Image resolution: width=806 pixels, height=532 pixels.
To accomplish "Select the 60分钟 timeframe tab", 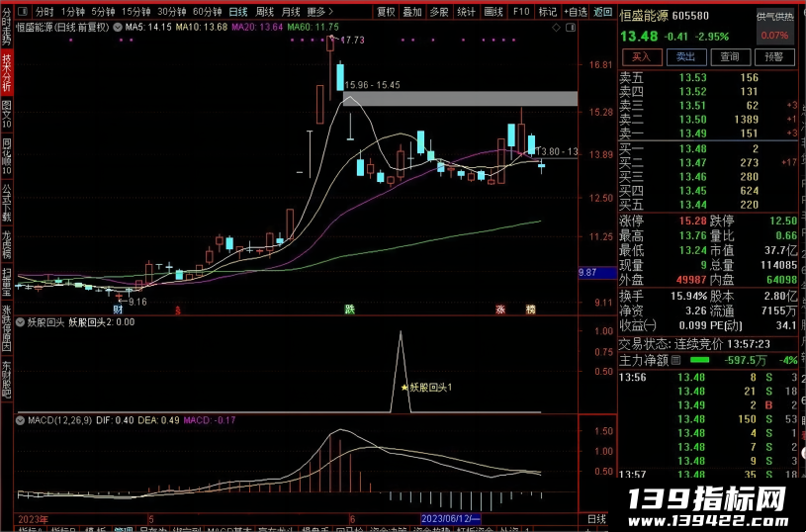I will point(207,11).
